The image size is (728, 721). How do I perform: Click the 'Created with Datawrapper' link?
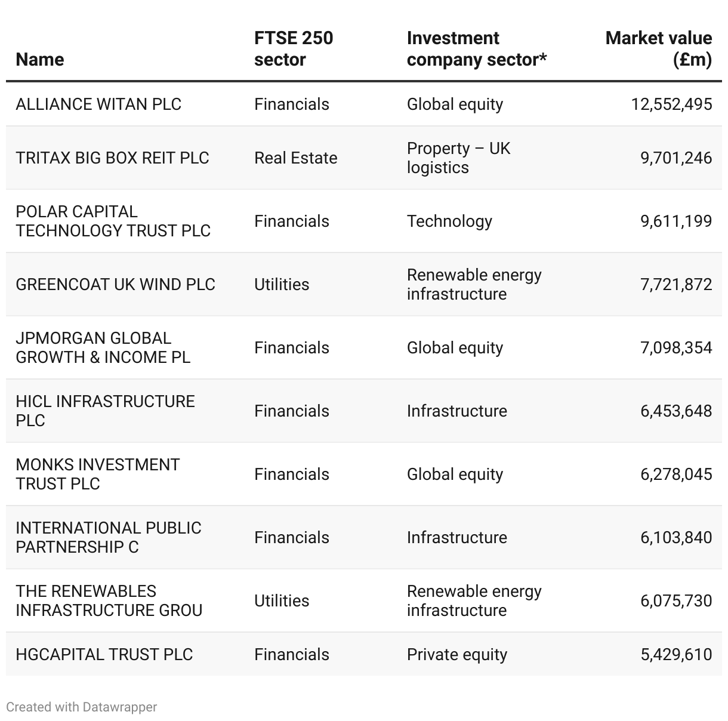pyautogui.click(x=82, y=707)
